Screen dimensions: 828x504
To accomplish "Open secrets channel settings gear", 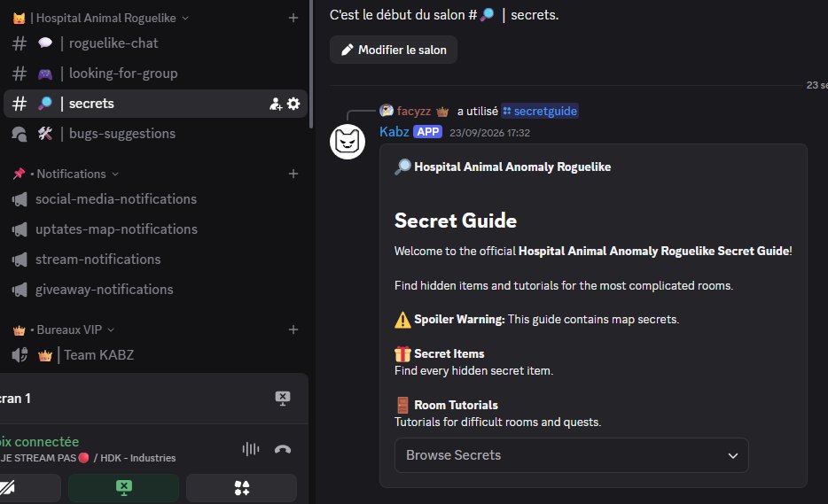I will click(x=293, y=104).
